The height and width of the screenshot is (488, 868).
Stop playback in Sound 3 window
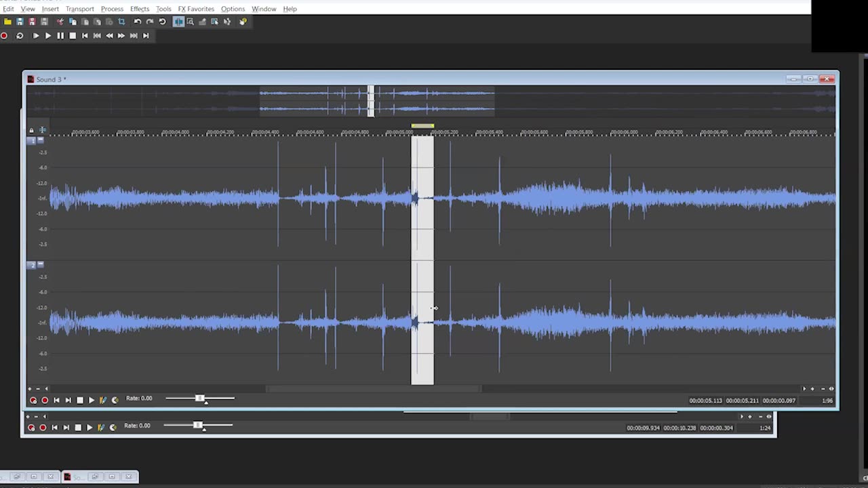click(80, 400)
